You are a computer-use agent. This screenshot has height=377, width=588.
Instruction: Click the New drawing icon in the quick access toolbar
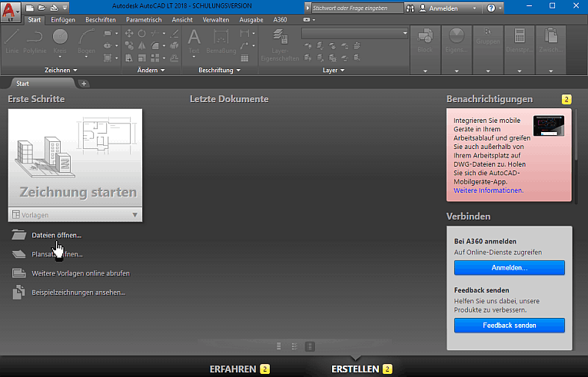(x=29, y=8)
